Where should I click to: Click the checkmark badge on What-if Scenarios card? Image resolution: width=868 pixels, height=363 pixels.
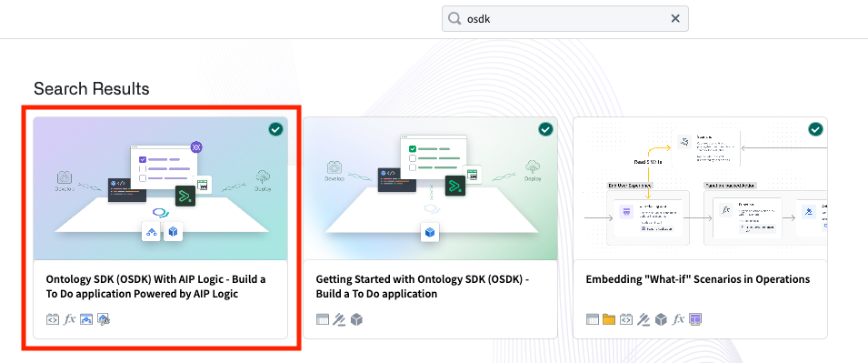(815, 130)
